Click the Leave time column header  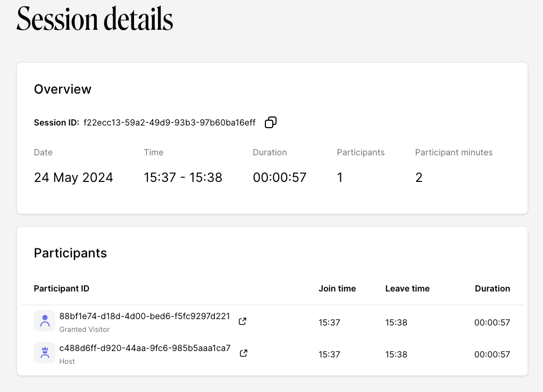pyautogui.click(x=407, y=288)
